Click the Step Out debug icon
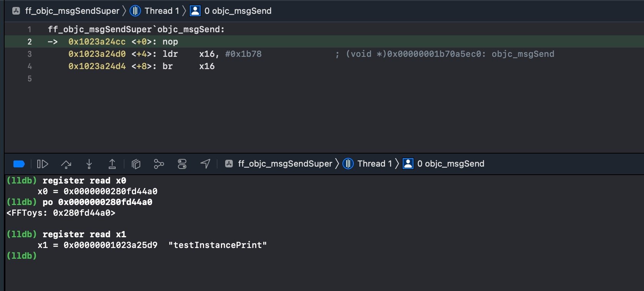 (112, 164)
